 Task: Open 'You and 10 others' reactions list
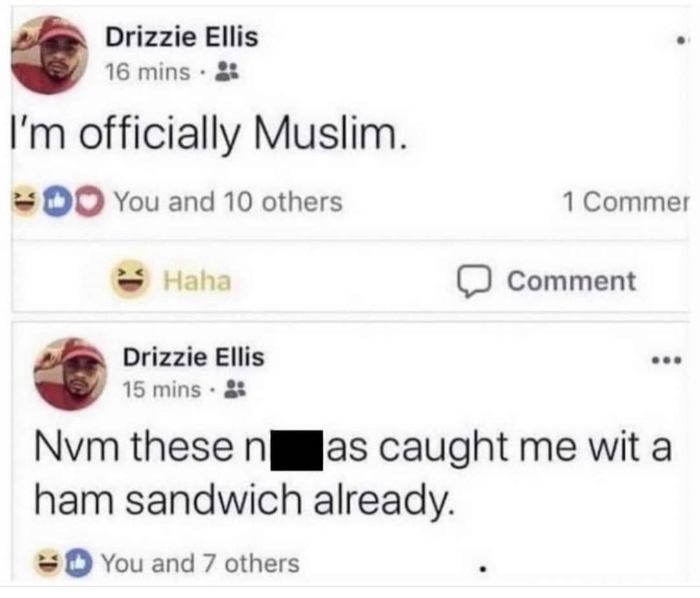(229, 201)
